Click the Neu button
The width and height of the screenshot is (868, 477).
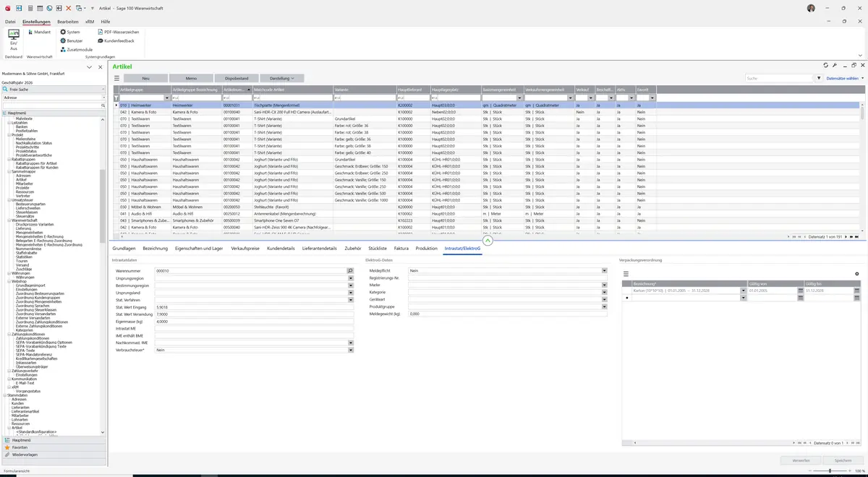pos(145,78)
